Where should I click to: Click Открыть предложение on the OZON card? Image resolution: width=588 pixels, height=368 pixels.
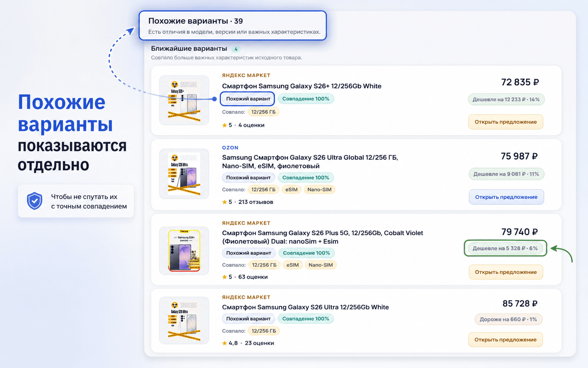506,197
